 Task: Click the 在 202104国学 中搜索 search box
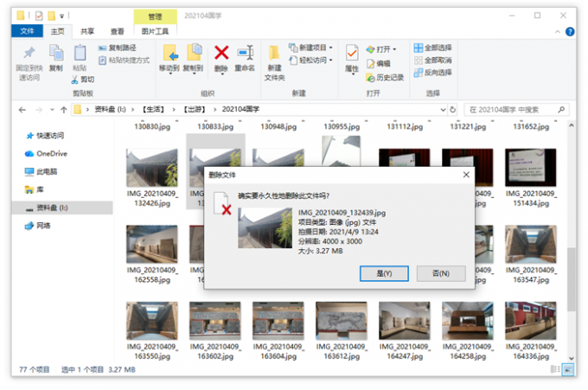[516, 110]
